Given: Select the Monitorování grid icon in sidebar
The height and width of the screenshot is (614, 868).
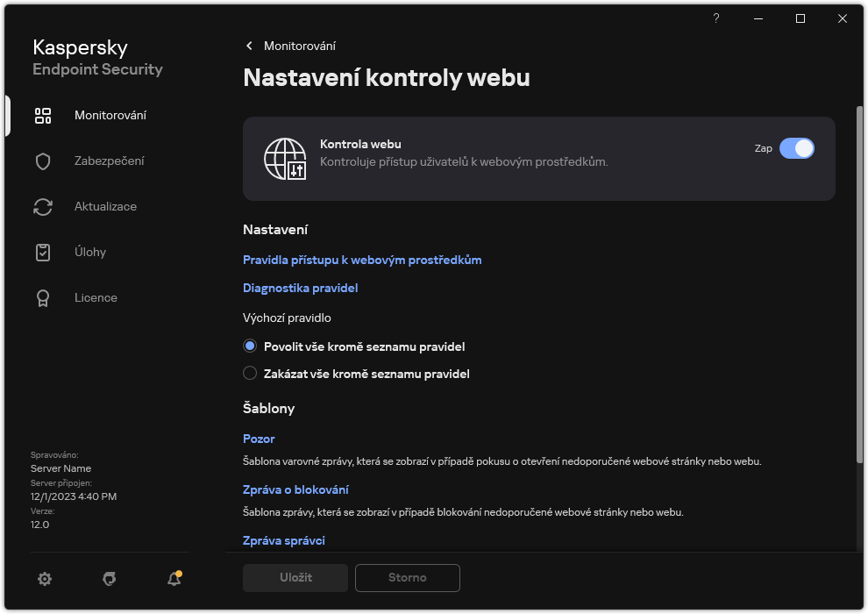Looking at the screenshot, I should tap(43, 115).
